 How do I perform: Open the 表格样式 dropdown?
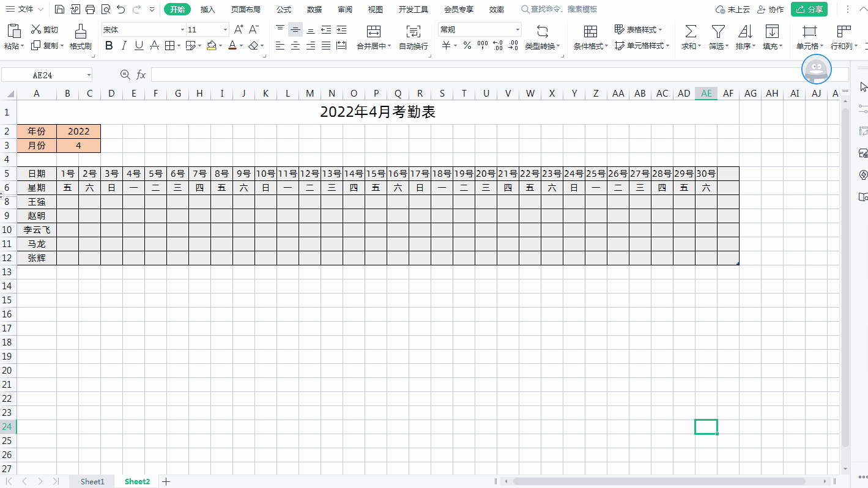[x=639, y=29]
